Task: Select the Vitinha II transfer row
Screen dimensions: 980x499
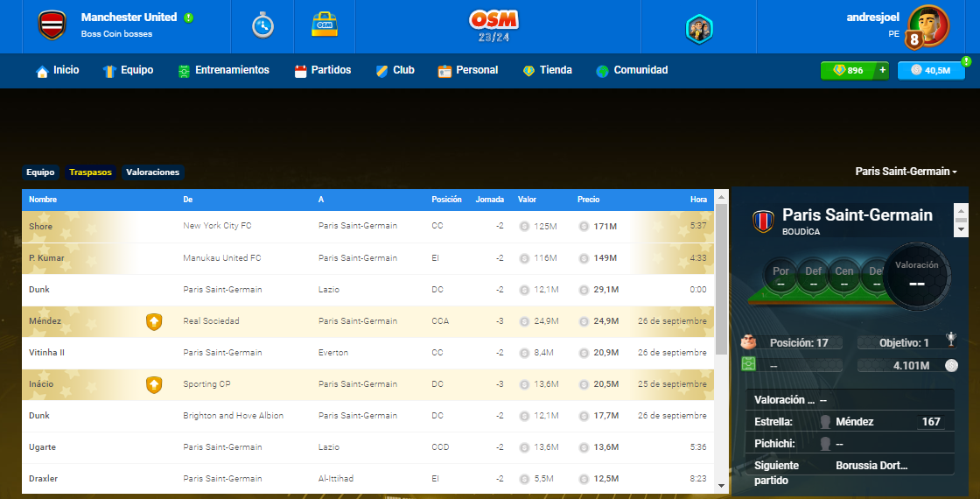Action: (368, 353)
